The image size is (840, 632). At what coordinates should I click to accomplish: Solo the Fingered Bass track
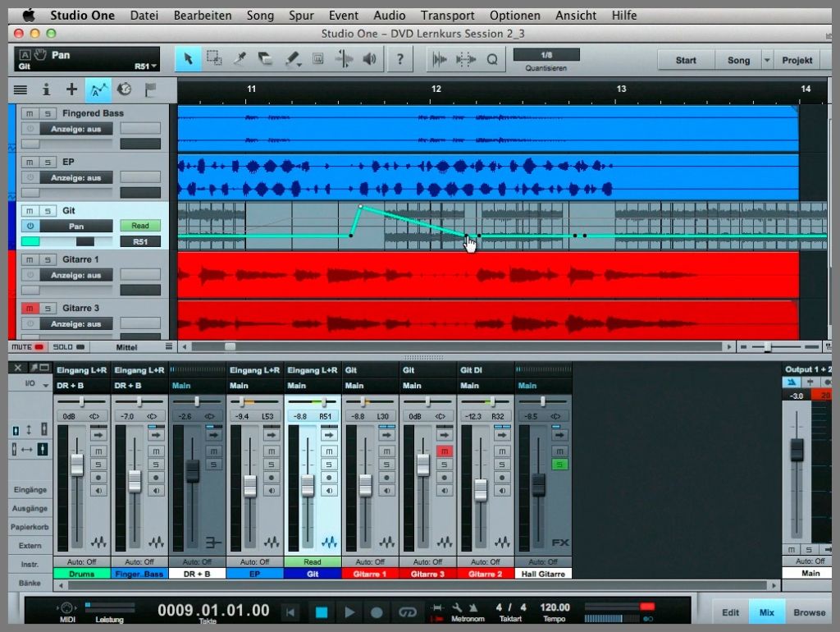(x=48, y=113)
